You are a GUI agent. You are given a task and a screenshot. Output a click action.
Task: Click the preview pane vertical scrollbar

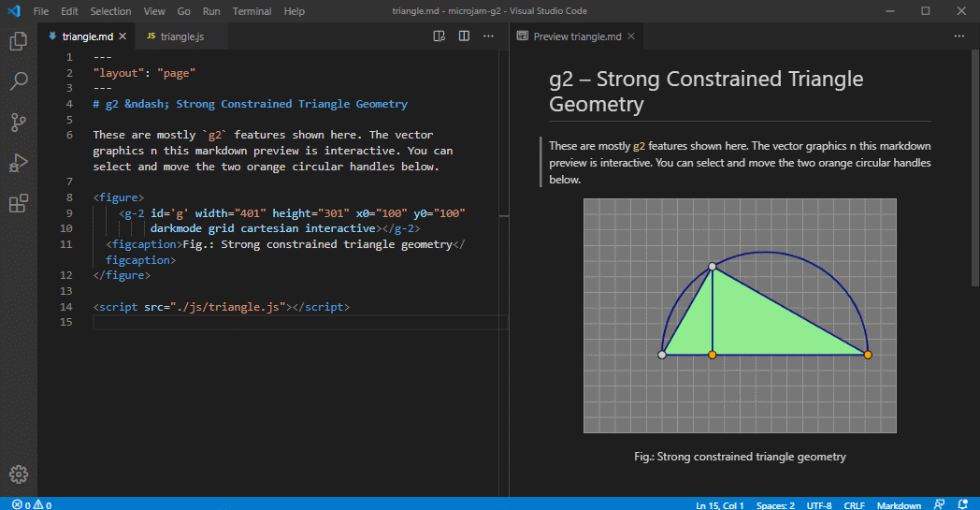975,169
